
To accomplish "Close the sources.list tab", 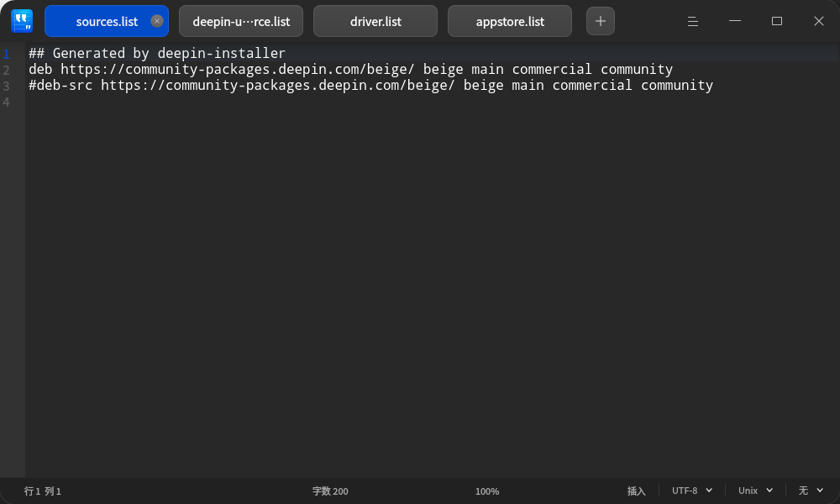I will 156,21.
